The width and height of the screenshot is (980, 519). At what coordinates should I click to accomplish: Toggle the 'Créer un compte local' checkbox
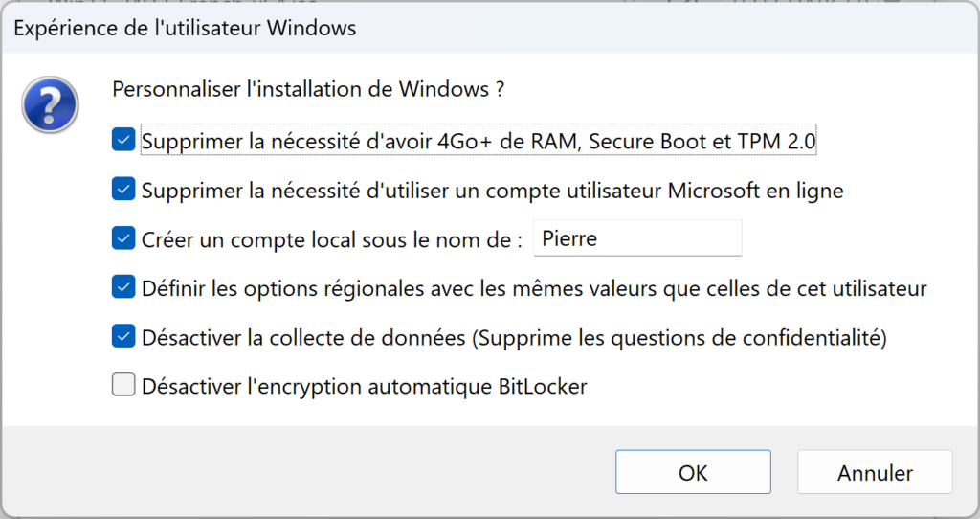click(x=123, y=238)
